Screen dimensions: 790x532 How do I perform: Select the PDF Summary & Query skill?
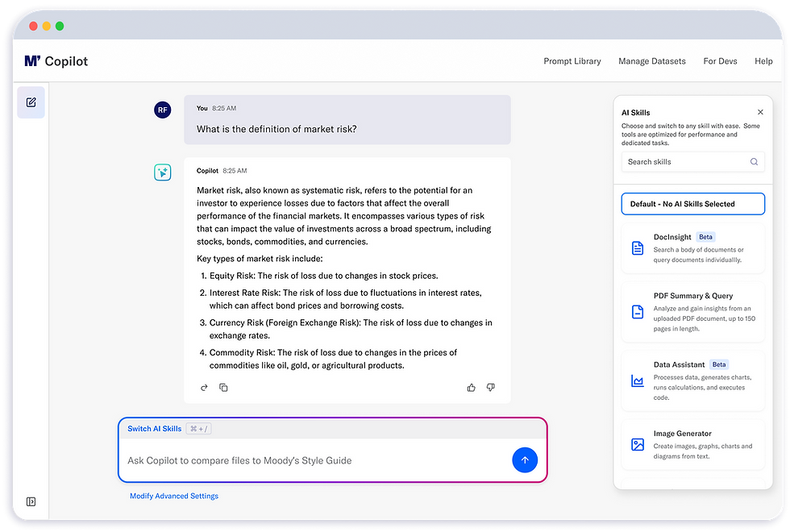(x=692, y=312)
